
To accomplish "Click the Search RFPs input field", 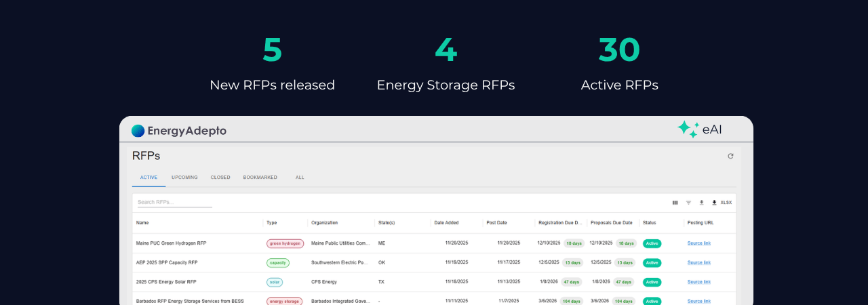I will [174, 202].
